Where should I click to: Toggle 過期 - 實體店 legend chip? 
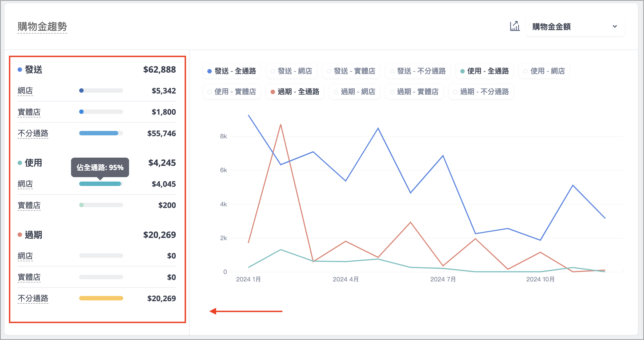point(414,92)
